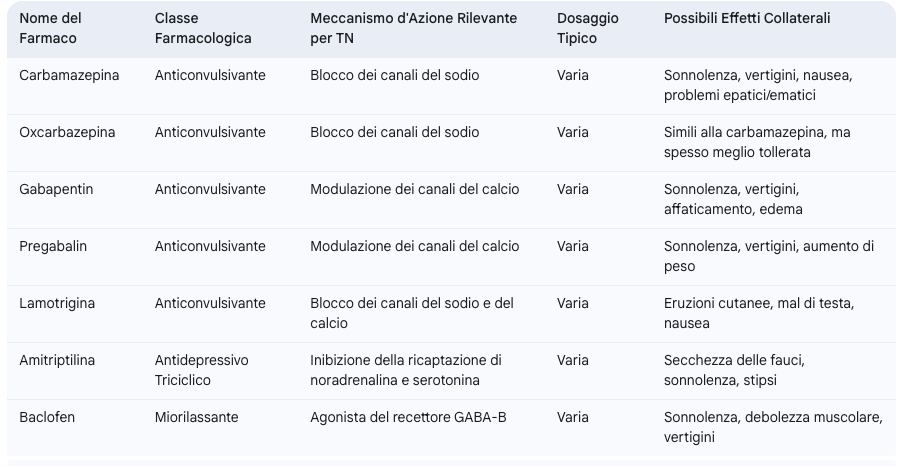
Task: Click the Classe Farmacologica column header
Action: (203, 28)
